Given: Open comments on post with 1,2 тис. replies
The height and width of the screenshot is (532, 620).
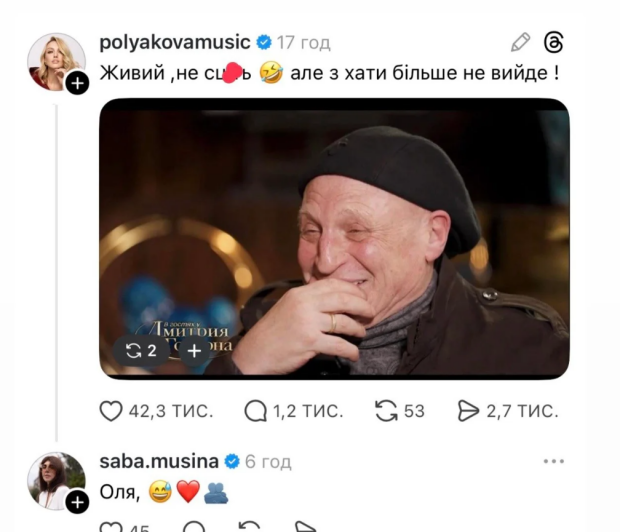Looking at the screenshot, I should pyautogui.click(x=255, y=411).
